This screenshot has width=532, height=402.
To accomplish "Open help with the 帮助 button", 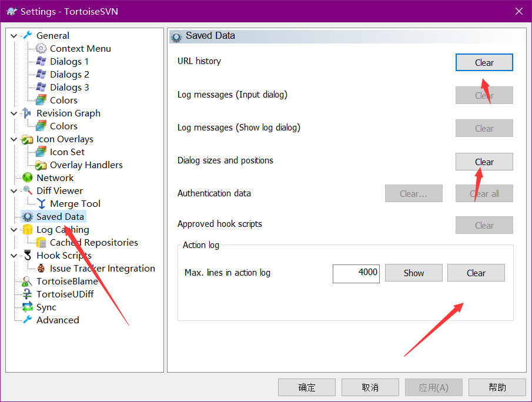I will (497, 387).
